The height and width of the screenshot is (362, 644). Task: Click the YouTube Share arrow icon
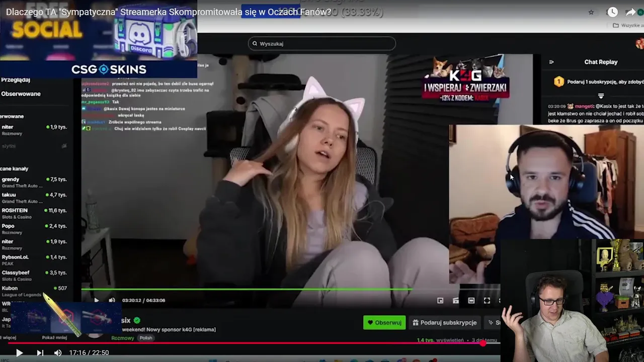tap(630, 12)
